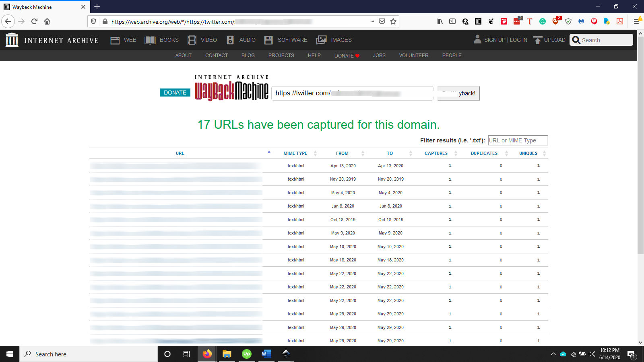Open File Explorer from the taskbar
The width and height of the screenshot is (644, 362).
pos(227,354)
